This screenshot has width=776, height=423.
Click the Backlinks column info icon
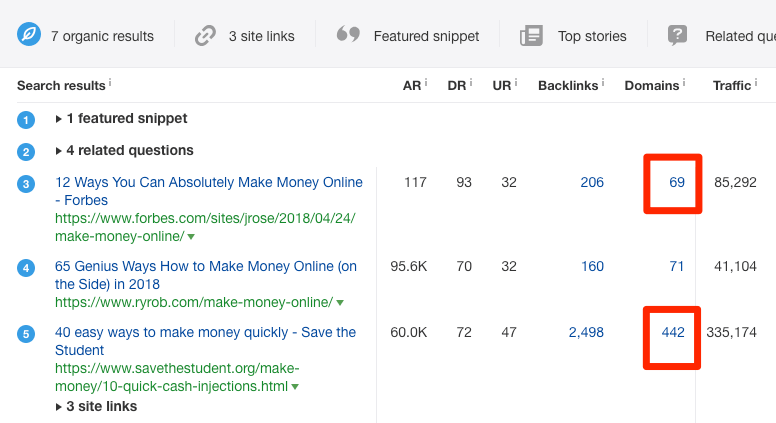(602, 82)
